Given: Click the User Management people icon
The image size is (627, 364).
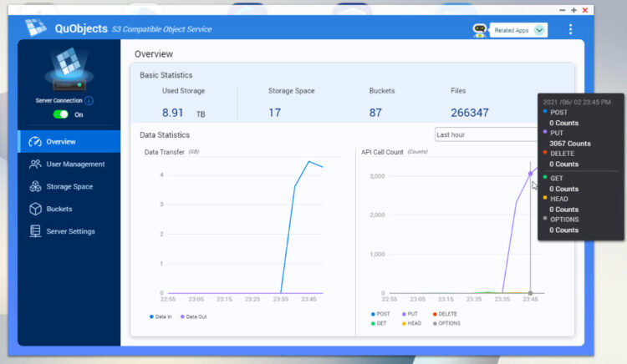Looking at the screenshot, I should (35, 164).
